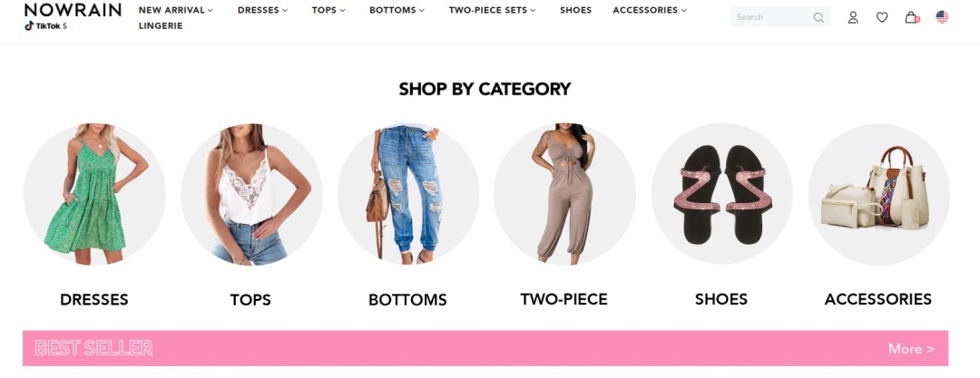Open the Shoes menu item
The width and height of the screenshot is (980, 378).
(575, 10)
